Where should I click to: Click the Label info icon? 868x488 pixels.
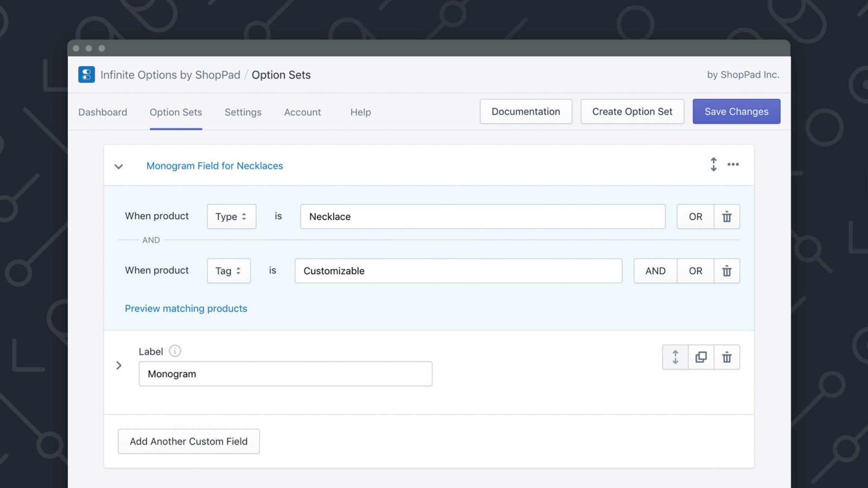pyautogui.click(x=175, y=351)
